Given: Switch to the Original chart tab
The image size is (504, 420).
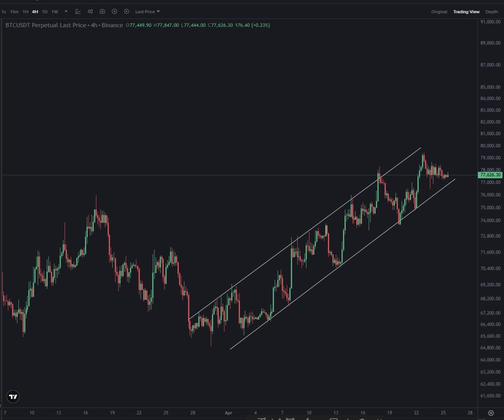Looking at the screenshot, I should (x=439, y=12).
